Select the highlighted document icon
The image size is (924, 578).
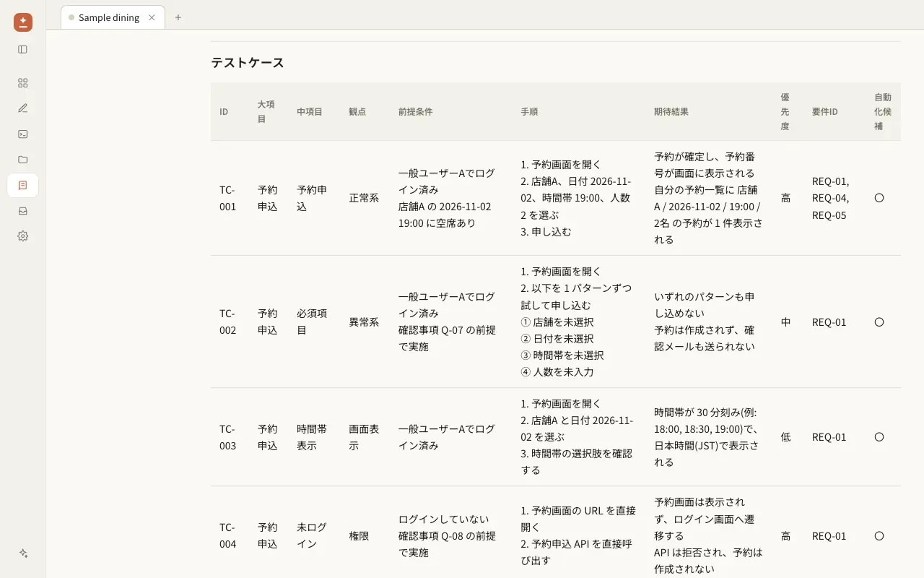tap(23, 185)
